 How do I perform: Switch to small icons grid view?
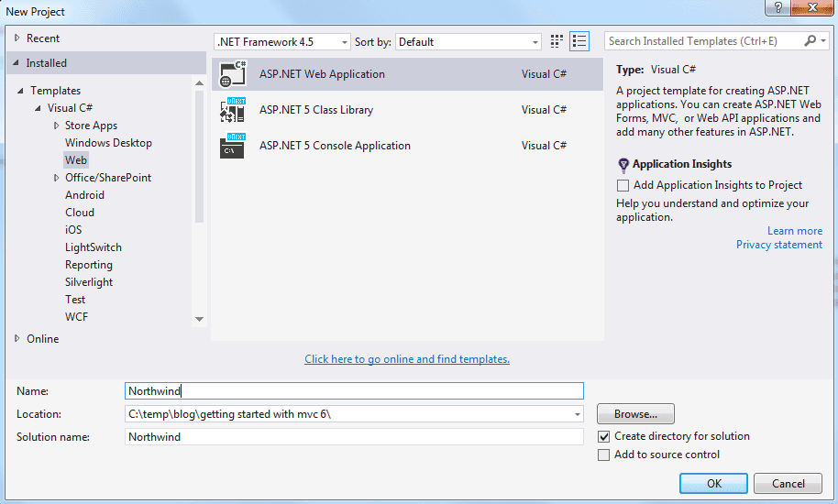557,41
